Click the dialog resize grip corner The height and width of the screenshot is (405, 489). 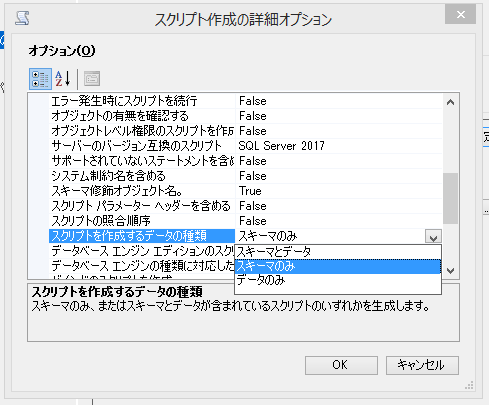[x=469, y=386]
